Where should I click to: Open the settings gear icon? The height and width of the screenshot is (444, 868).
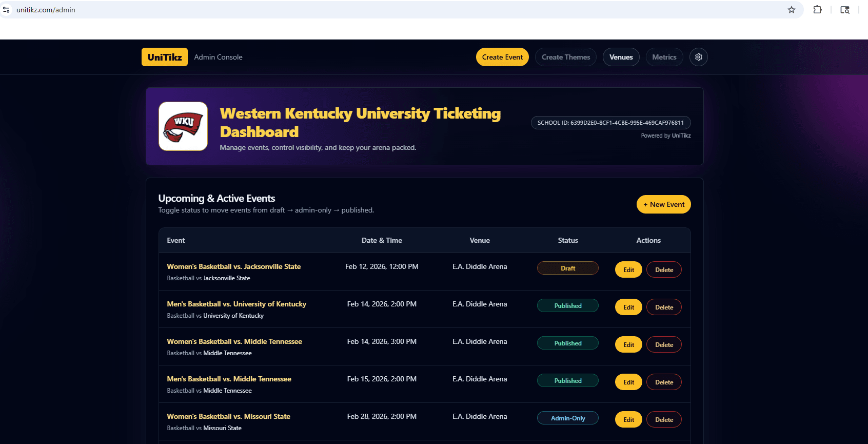pos(698,57)
